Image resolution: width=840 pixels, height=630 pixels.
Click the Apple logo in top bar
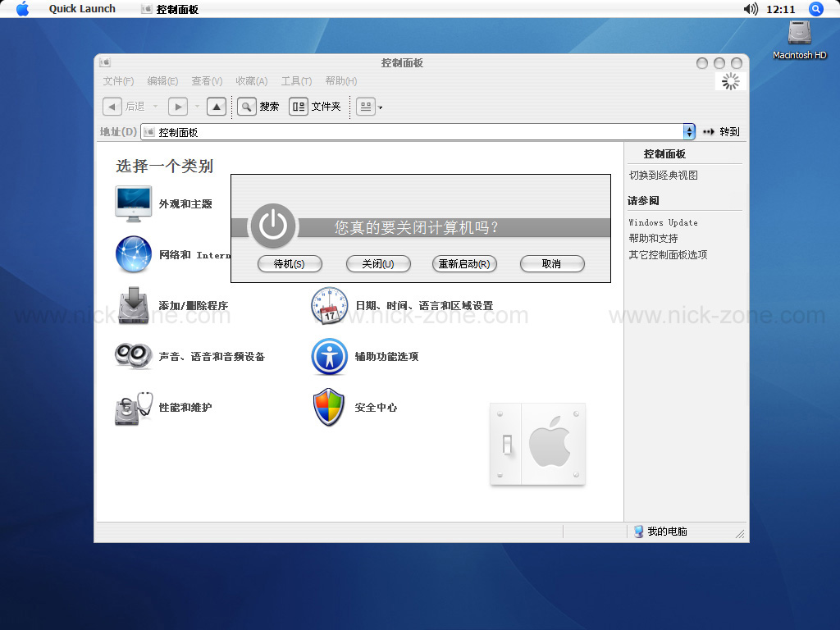tap(22, 8)
